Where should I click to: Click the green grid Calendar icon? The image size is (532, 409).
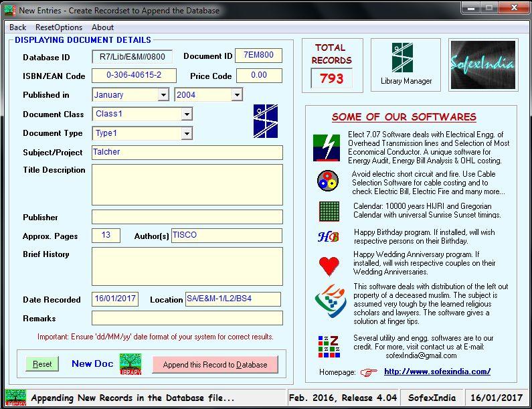[x=329, y=211]
